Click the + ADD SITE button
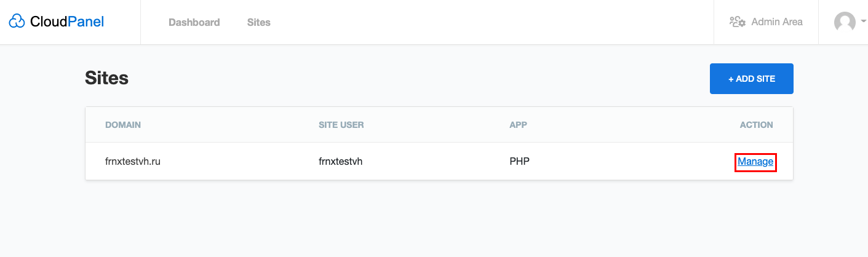Screen dimensions: 868x257 coord(751,79)
